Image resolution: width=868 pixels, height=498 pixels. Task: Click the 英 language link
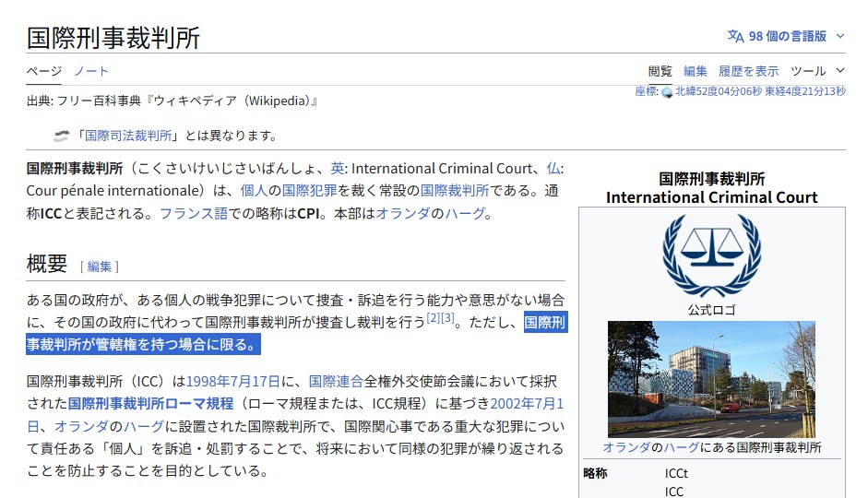tap(337, 168)
